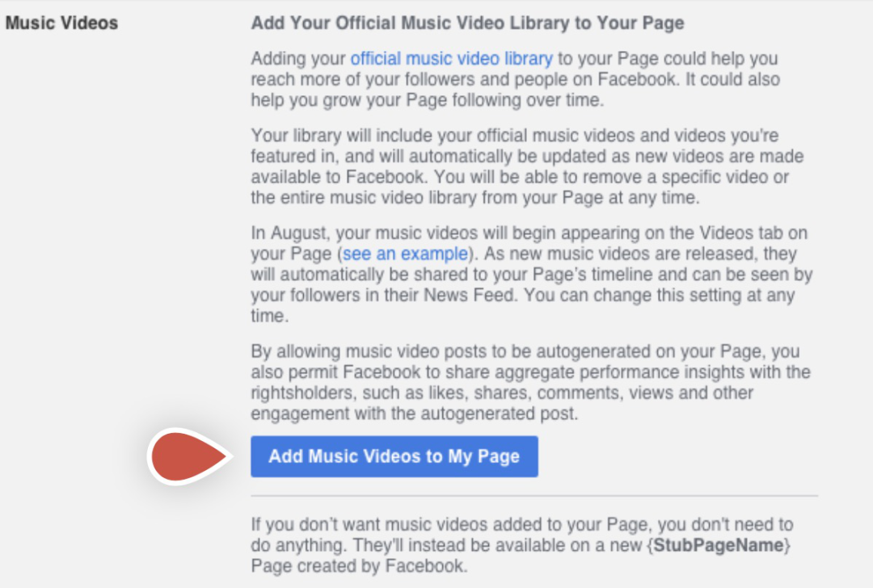Click the Add Music Videos to My Page button
The height and width of the screenshot is (588, 873).
tap(394, 456)
